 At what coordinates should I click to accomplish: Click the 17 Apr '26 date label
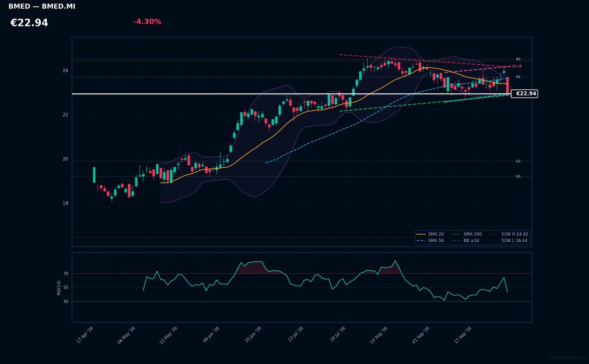pyautogui.click(x=85, y=335)
